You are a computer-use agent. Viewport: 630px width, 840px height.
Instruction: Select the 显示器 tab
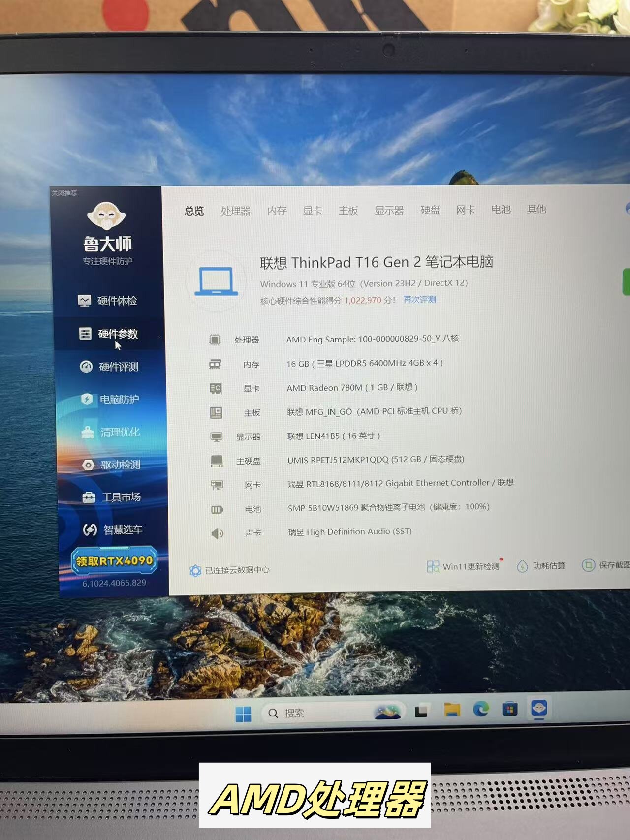[x=389, y=211]
